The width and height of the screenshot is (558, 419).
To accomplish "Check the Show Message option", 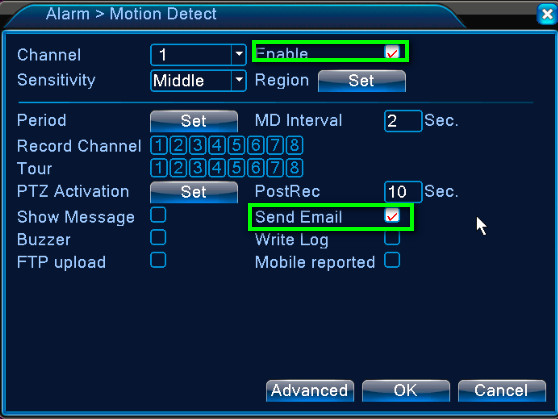I will [158, 215].
